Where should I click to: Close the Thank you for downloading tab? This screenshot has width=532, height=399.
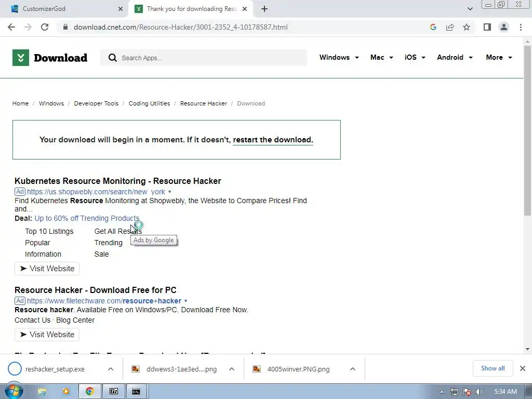245,9
